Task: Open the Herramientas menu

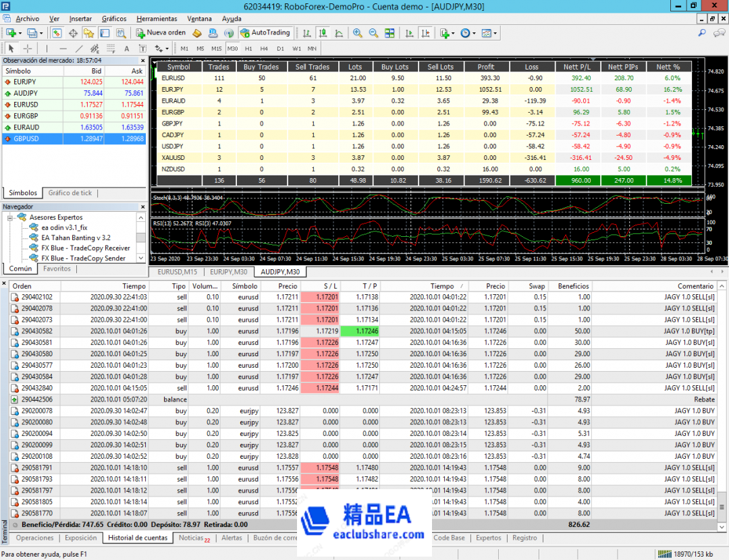Action: (x=157, y=19)
